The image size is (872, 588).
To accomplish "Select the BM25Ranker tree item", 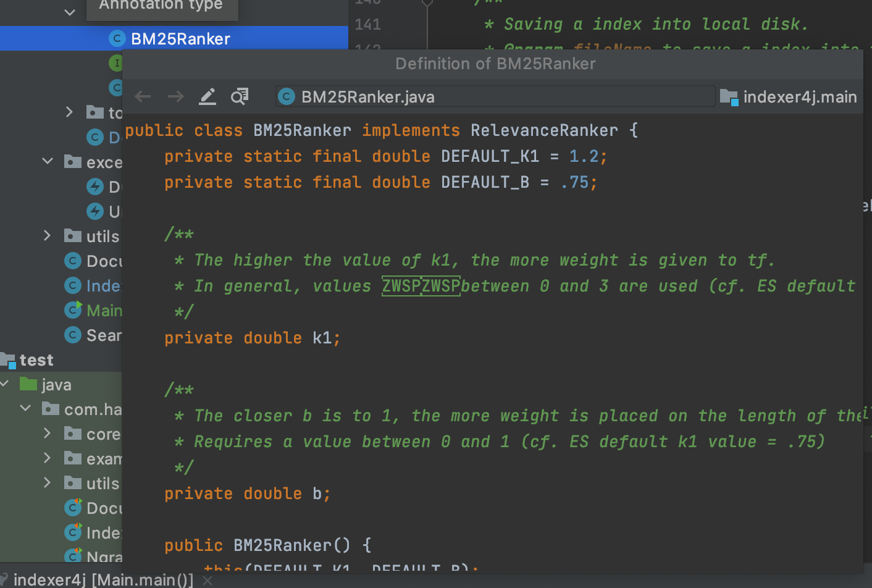I will click(174, 38).
